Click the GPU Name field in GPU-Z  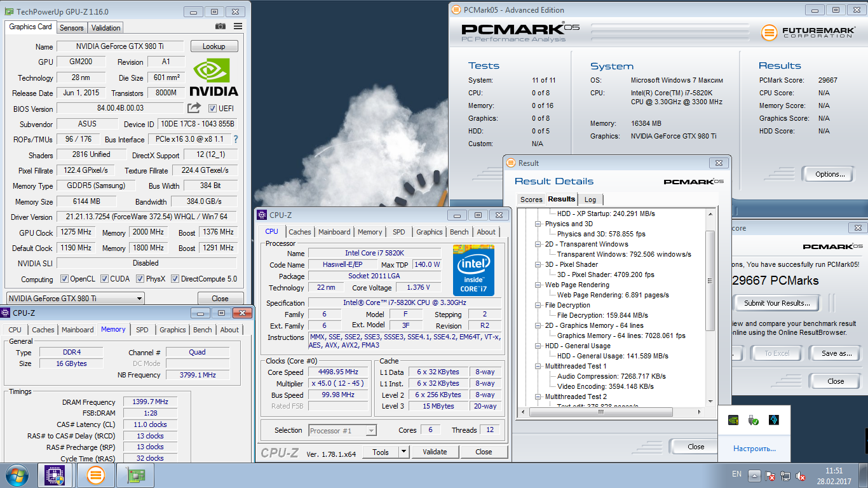click(x=120, y=46)
